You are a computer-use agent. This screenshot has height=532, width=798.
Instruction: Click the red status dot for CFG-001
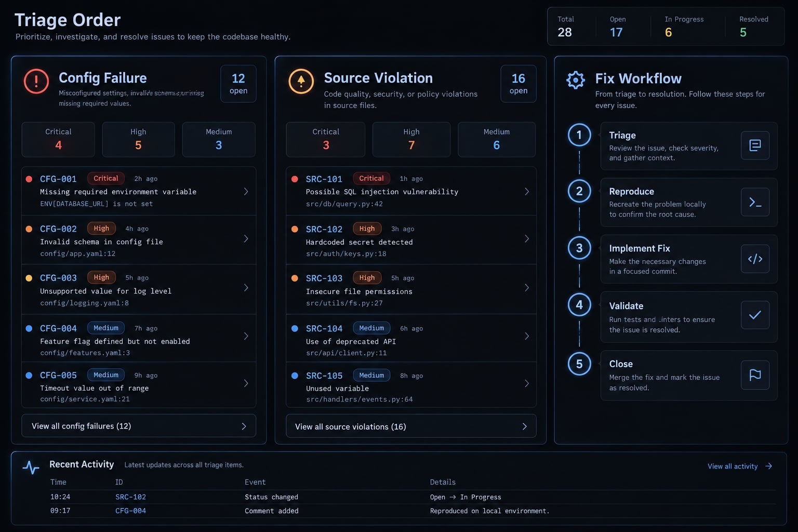point(29,179)
